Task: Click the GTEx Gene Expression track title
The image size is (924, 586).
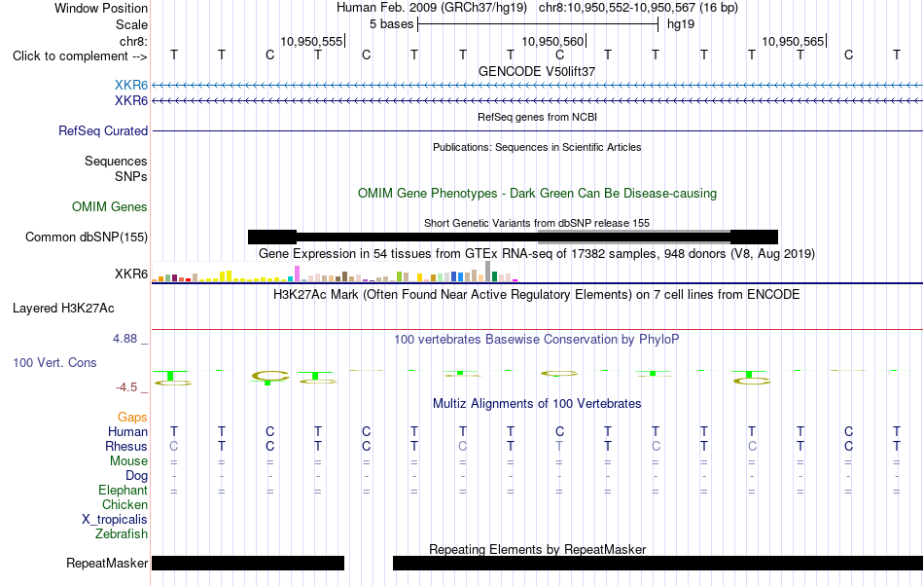Action: click(x=537, y=253)
